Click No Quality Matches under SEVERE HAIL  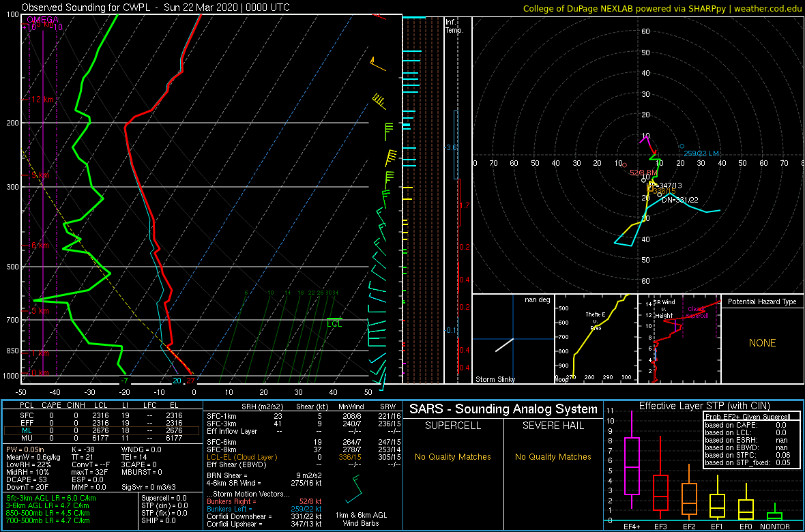(553, 456)
